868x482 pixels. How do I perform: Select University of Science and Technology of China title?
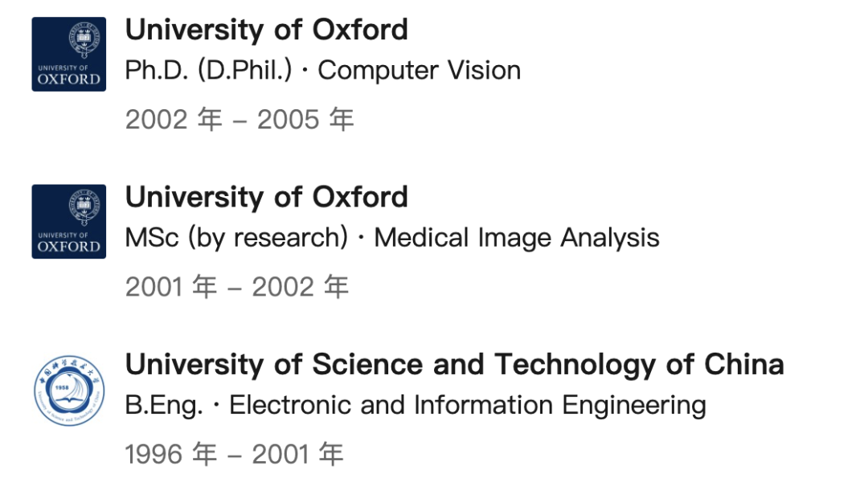pos(454,365)
